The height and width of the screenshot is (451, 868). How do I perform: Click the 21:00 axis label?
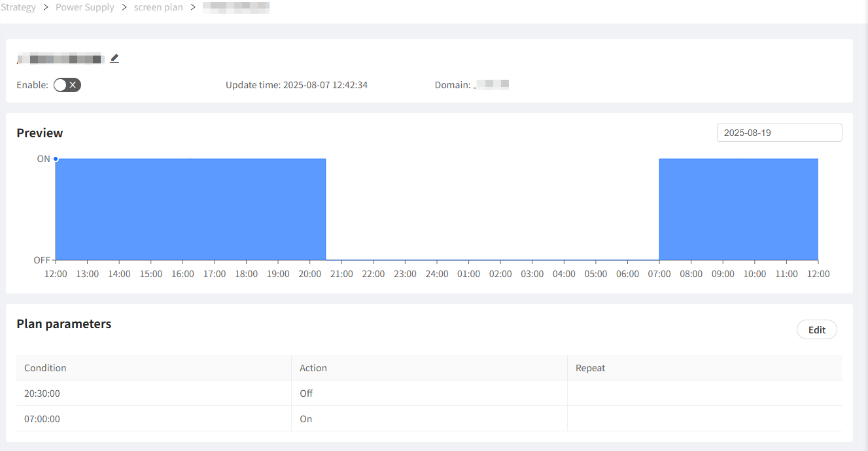341,274
